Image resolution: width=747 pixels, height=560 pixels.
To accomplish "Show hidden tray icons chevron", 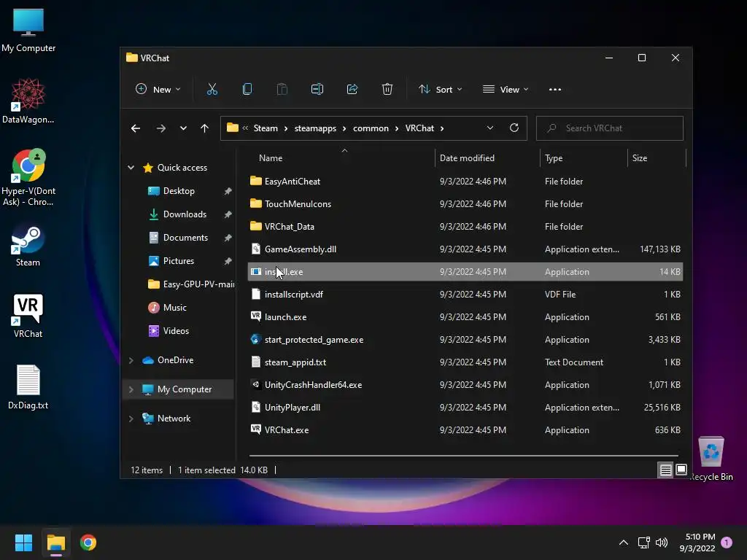I will tap(623, 542).
